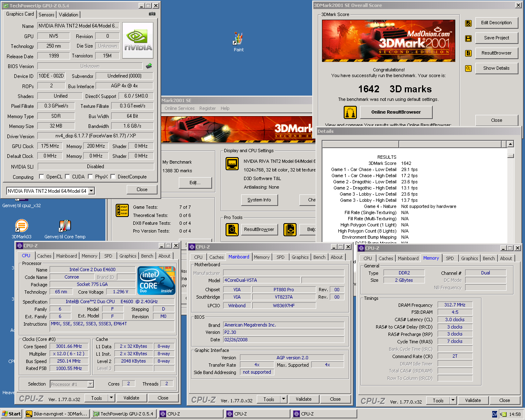Screen dimensions: 525x420
Task: Open the 3DMark03 desktop shortcut
Action: pos(21,229)
